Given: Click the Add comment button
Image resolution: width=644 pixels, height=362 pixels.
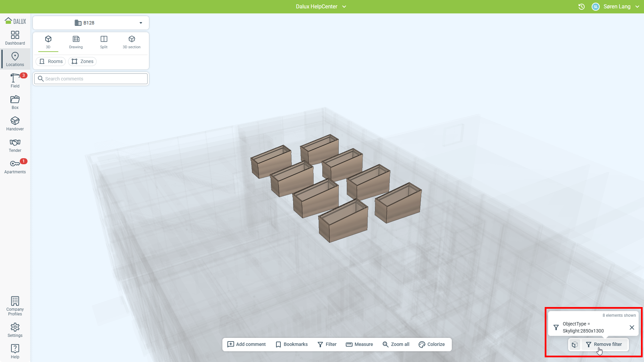Looking at the screenshot, I should point(247,344).
